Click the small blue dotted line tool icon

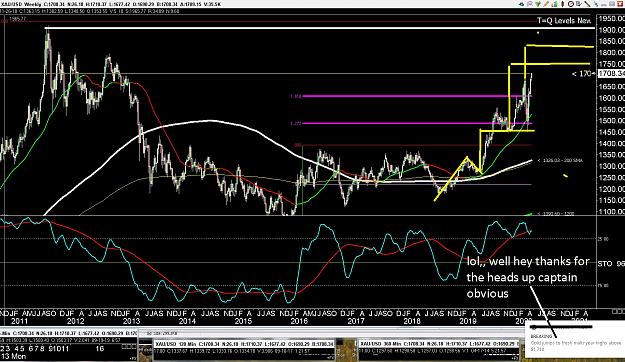point(596,4)
